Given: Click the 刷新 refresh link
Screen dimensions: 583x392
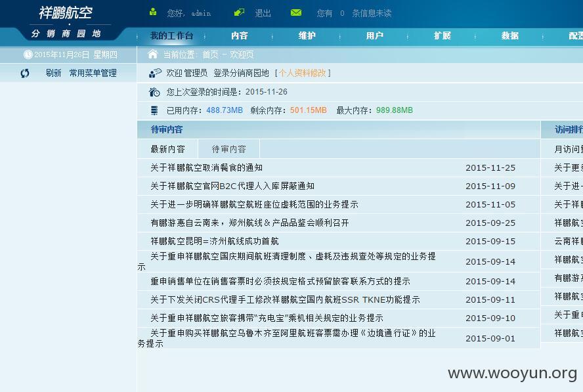Looking at the screenshot, I should click(x=54, y=73).
